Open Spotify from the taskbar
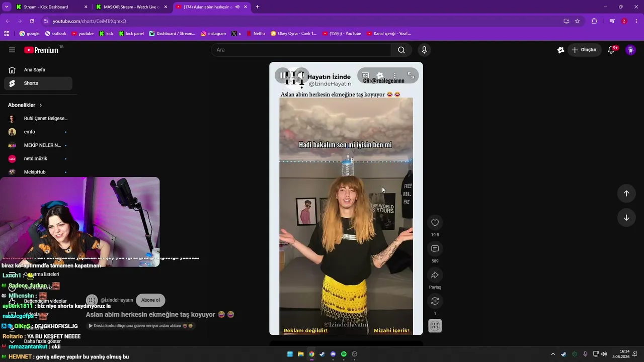This screenshot has width=644, height=362. [344, 354]
